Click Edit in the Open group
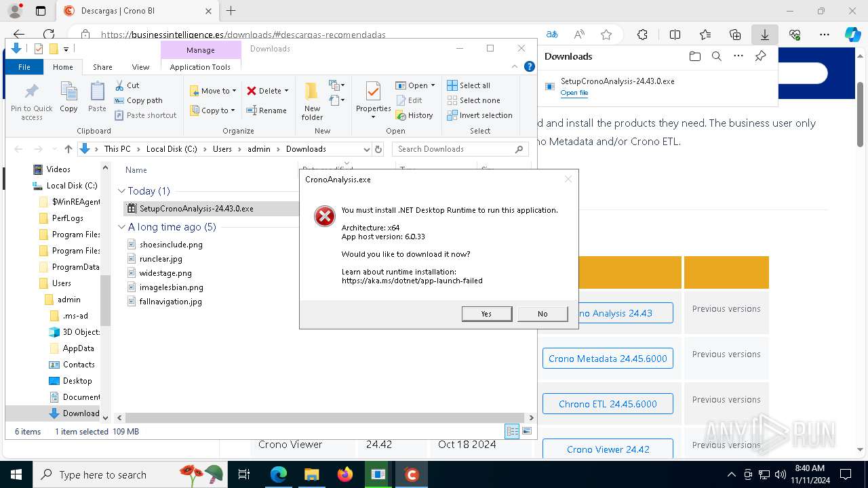 [409, 100]
